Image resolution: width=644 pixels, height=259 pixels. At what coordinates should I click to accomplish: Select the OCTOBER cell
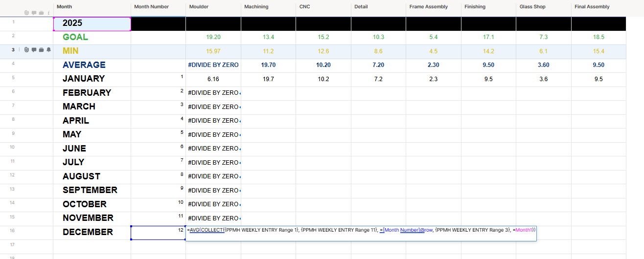92,204
